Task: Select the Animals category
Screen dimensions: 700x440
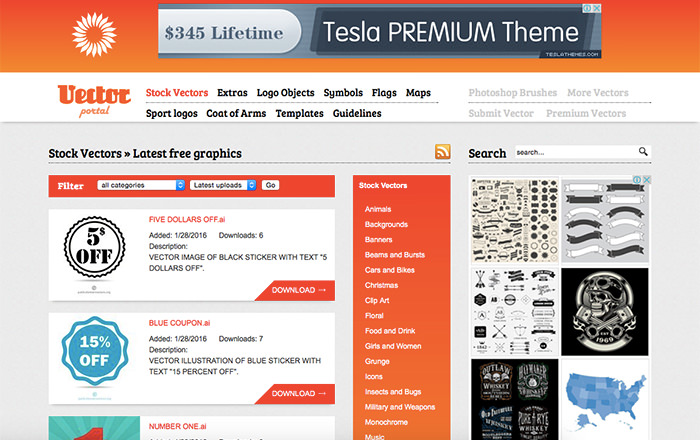Action: [x=378, y=209]
